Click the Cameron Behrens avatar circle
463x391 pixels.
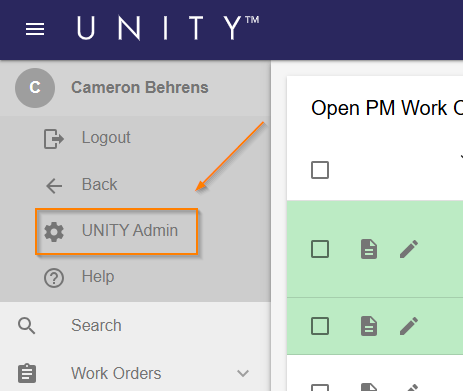point(35,88)
